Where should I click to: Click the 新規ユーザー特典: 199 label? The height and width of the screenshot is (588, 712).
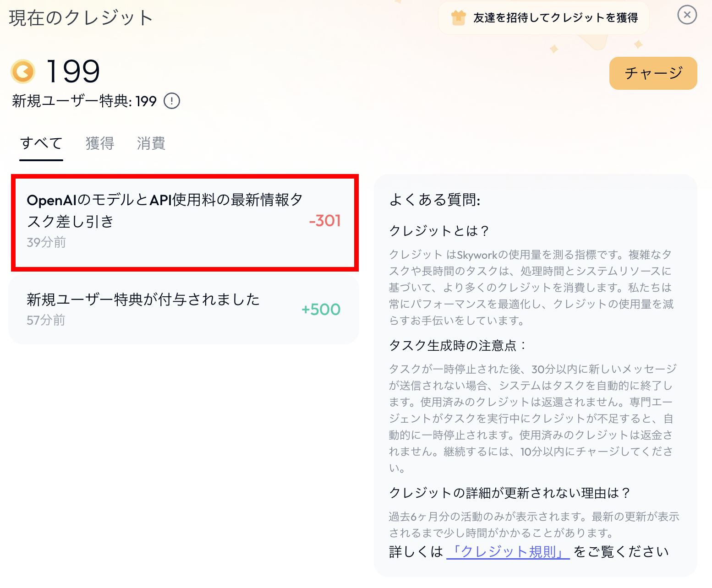click(x=84, y=101)
